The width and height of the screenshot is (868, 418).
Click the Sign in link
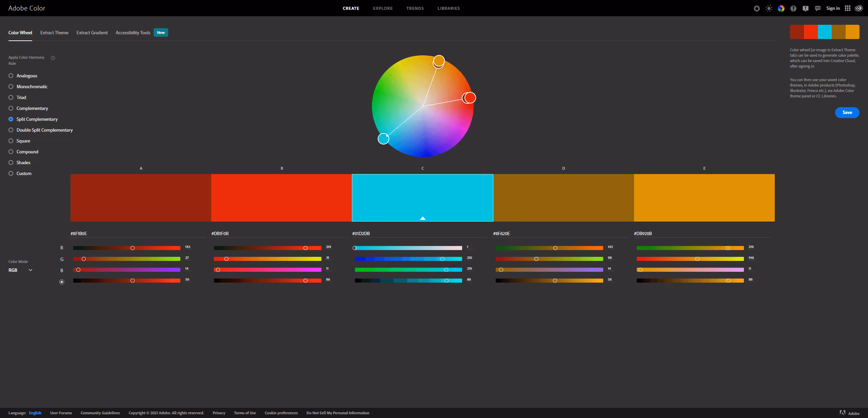[833, 8]
